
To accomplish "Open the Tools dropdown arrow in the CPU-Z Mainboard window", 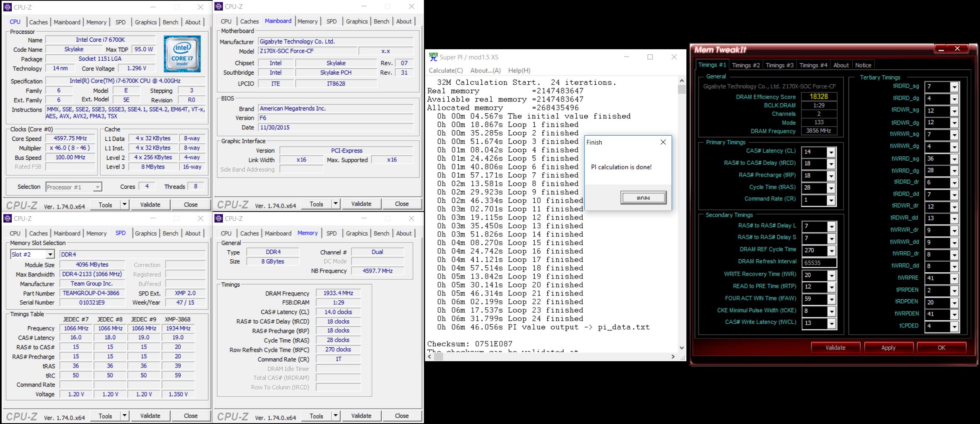I will click(335, 204).
